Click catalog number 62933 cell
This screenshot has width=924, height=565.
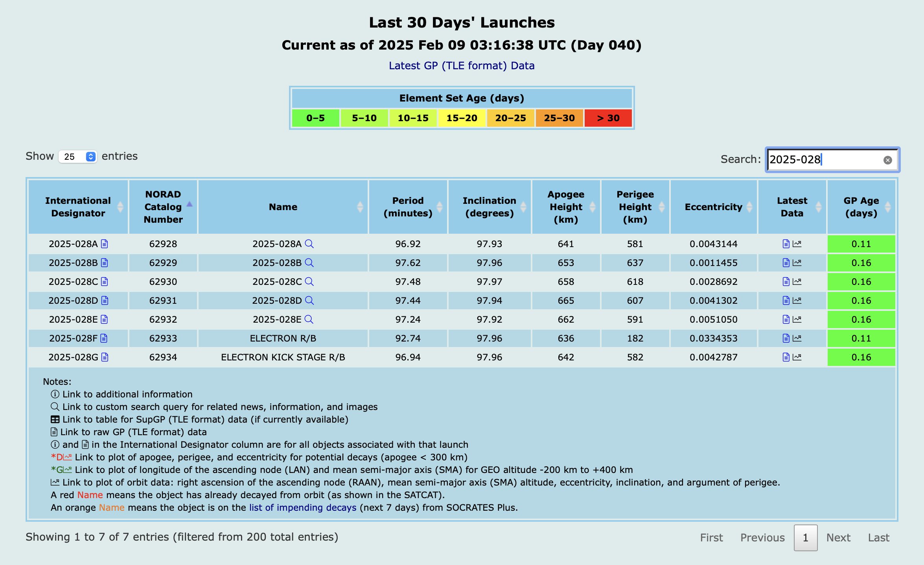[163, 338]
